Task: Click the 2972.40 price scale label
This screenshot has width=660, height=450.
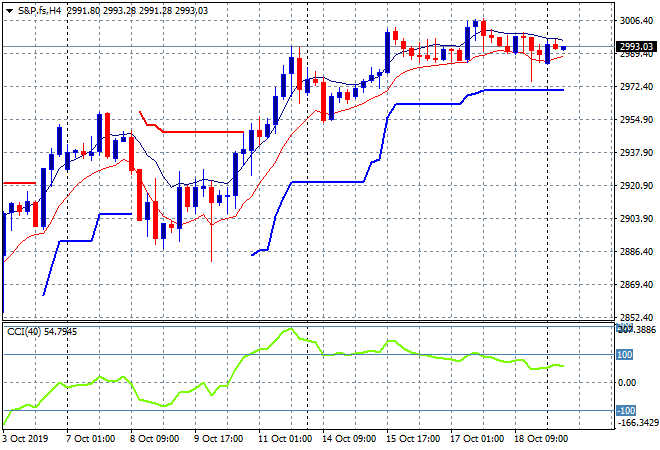Action: 636,87
